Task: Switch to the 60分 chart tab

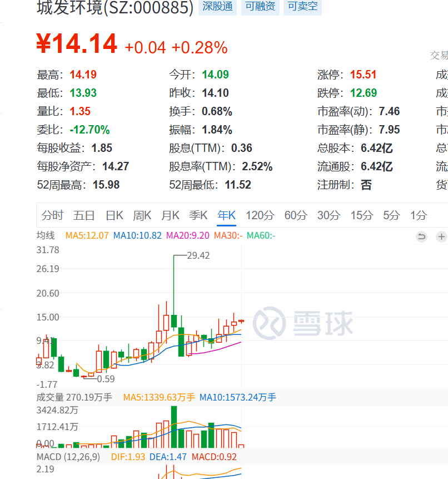Action: coord(296,215)
